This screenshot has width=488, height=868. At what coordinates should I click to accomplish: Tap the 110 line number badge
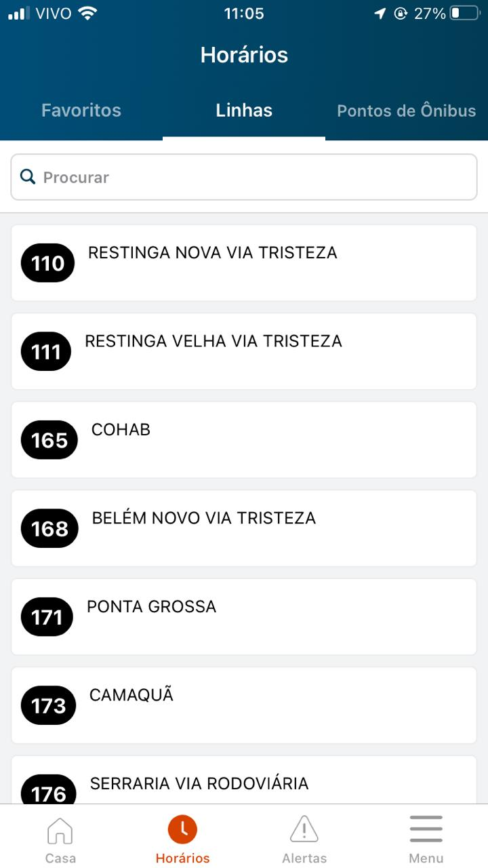(47, 263)
